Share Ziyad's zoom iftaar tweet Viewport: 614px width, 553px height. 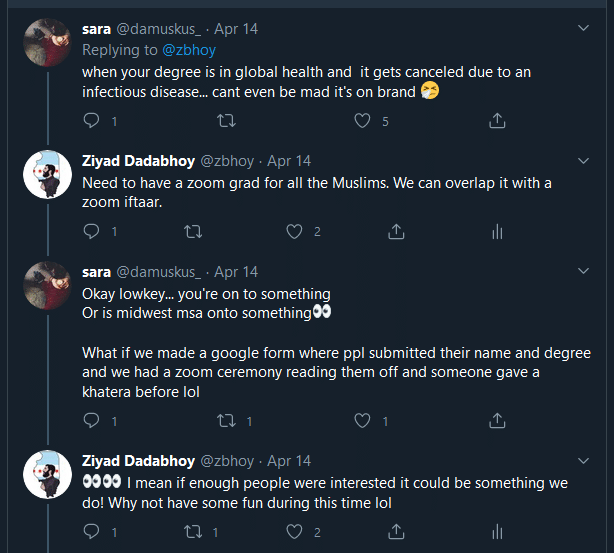pos(396,231)
